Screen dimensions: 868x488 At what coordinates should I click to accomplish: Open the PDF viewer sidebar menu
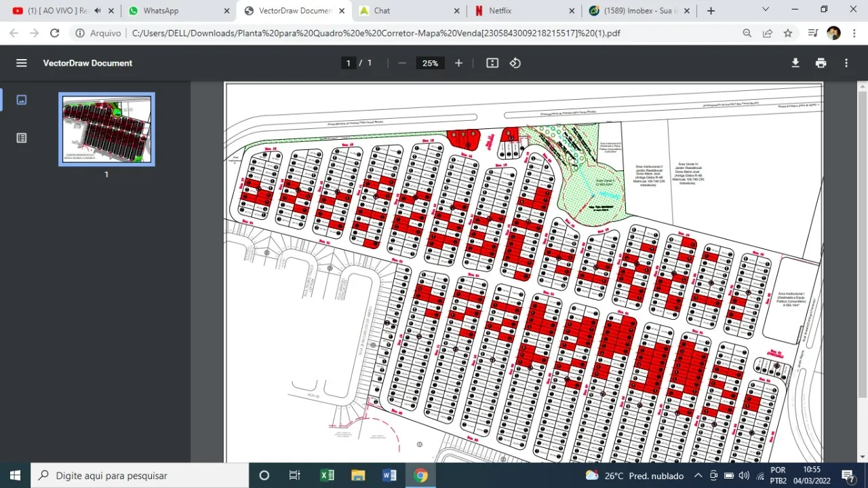(22, 63)
